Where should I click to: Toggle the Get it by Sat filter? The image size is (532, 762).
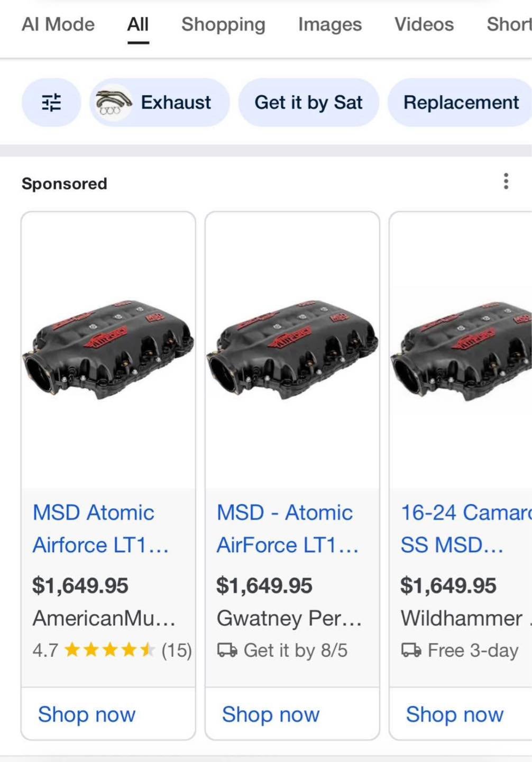308,102
